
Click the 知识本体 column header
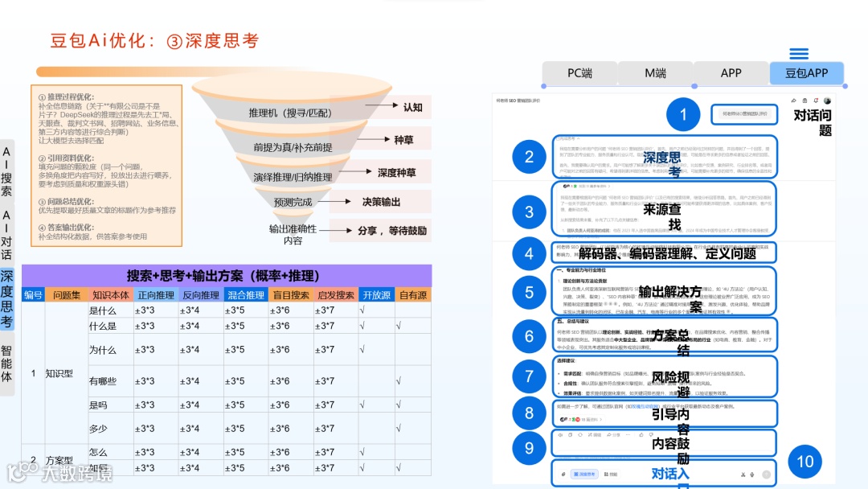[111, 295]
